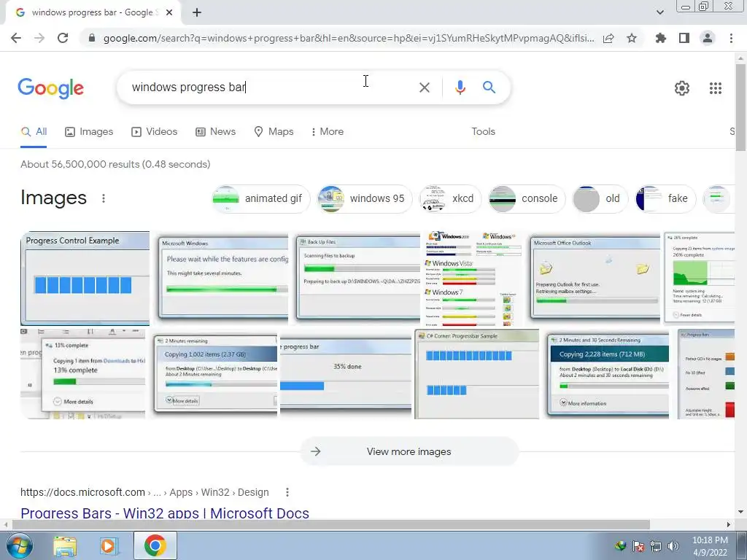Click the padlock site info icon

[92, 38]
